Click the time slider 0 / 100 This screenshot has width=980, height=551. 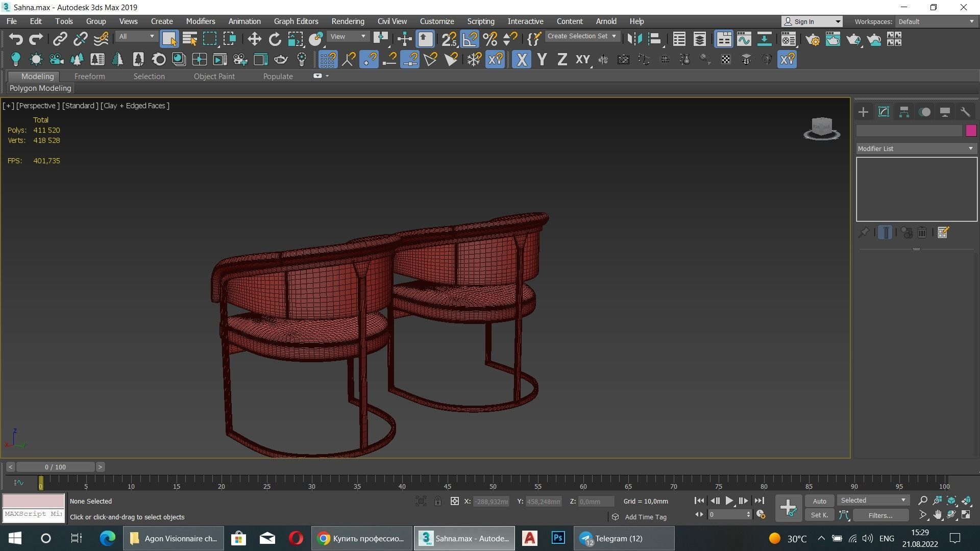tap(55, 467)
